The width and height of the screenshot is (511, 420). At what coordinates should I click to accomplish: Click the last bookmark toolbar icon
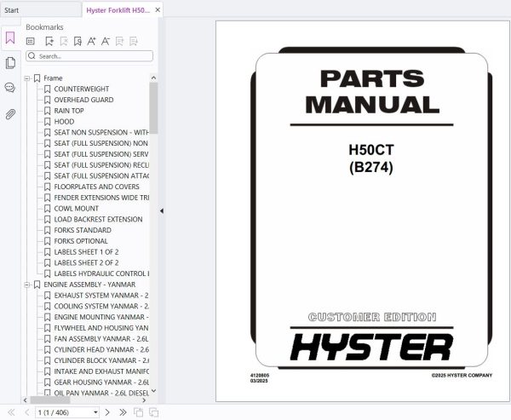tap(134, 41)
